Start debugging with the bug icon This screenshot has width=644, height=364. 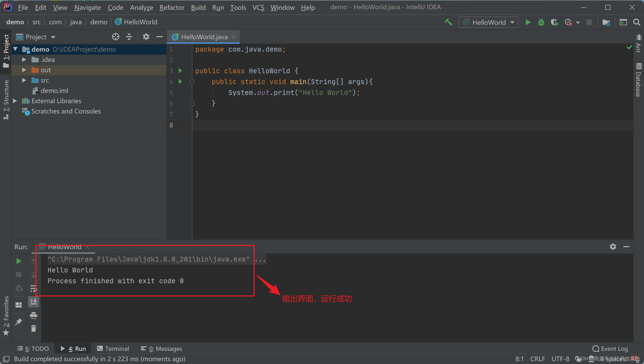point(541,22)
